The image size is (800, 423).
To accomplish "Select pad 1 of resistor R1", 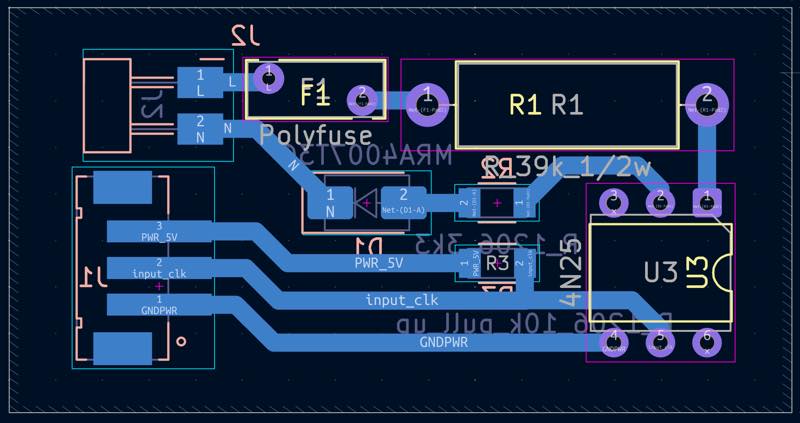I will pyautogui.click(x=428, y=104).
